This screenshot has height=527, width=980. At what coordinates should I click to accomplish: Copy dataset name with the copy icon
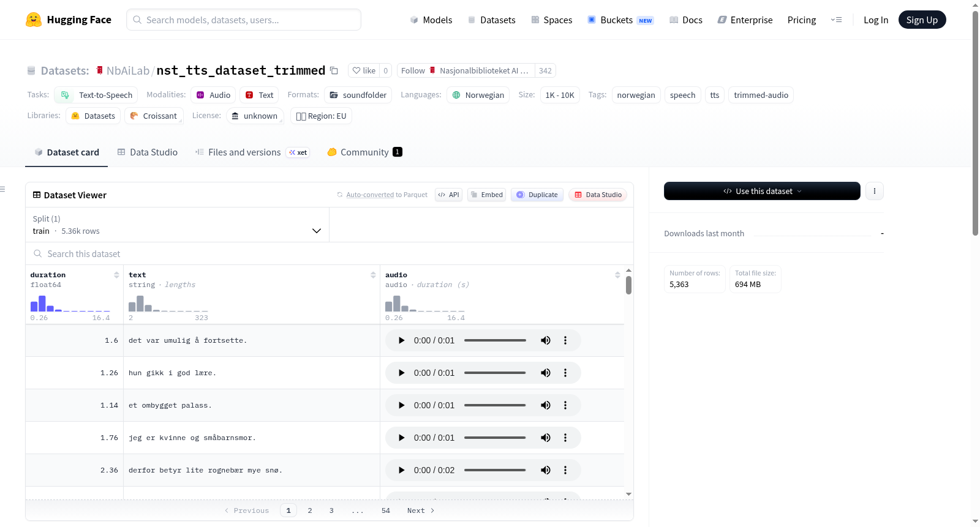334,70
